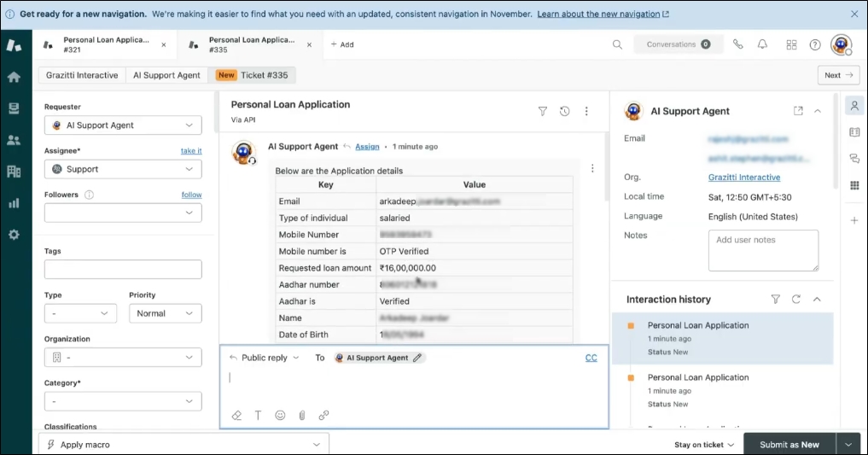Filter conversation with funnel icon

coord(543,111)
